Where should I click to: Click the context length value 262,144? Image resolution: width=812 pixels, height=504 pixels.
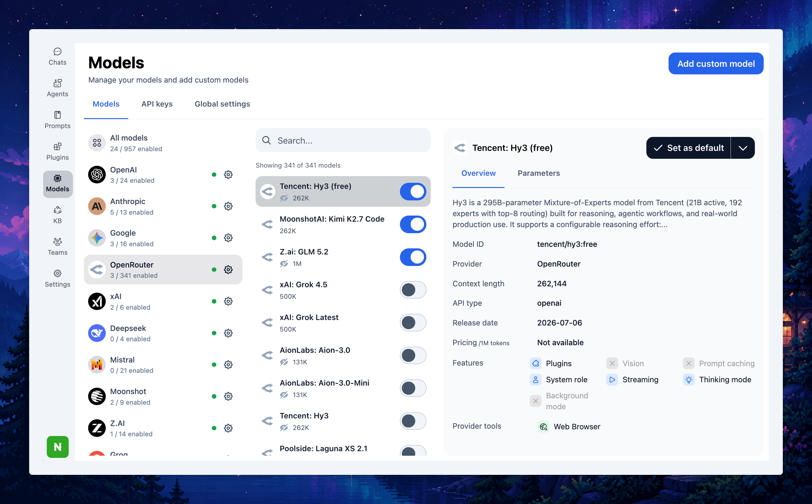point(552,284)
